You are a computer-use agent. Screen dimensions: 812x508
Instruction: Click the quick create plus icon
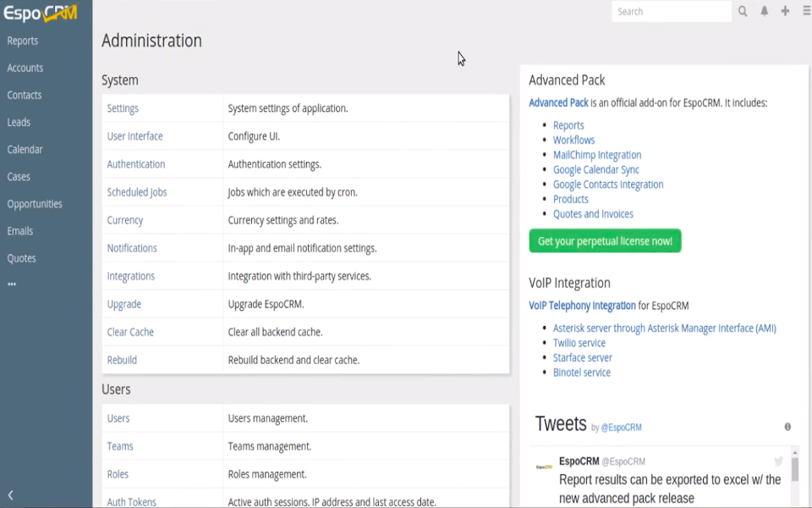pos(785,11)
